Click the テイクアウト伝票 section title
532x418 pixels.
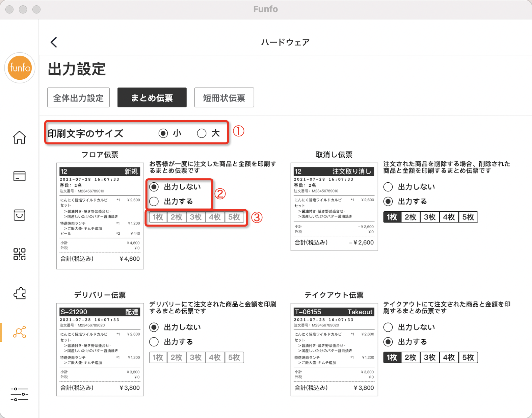(x=334, y=295)
